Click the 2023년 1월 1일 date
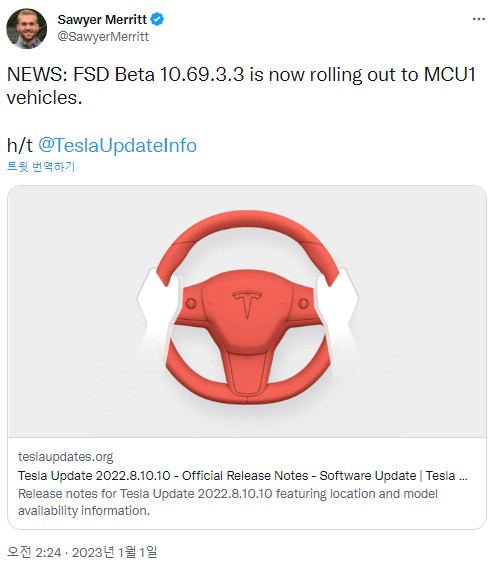This screenshot has width=493, height=564. click(114, 552)
